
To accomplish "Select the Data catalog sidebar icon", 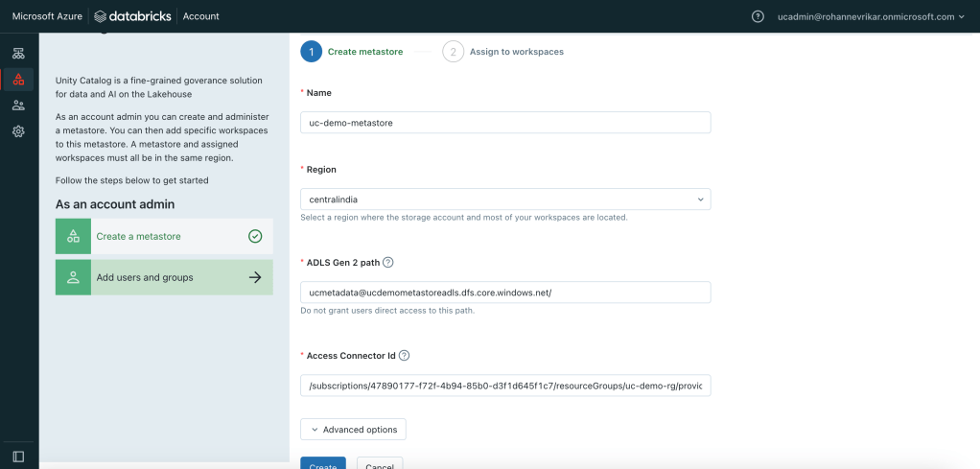I will pyautogui.click(x=18, y=79).
